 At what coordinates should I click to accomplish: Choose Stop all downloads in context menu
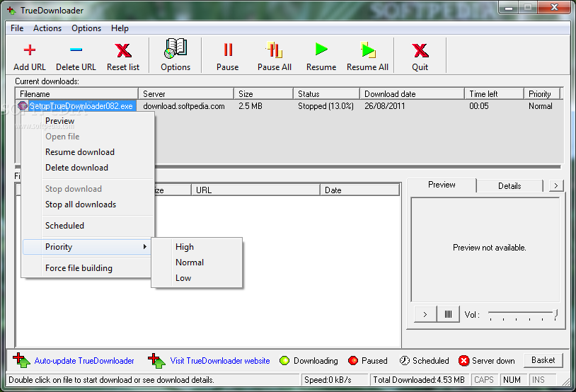pos(88,204)
